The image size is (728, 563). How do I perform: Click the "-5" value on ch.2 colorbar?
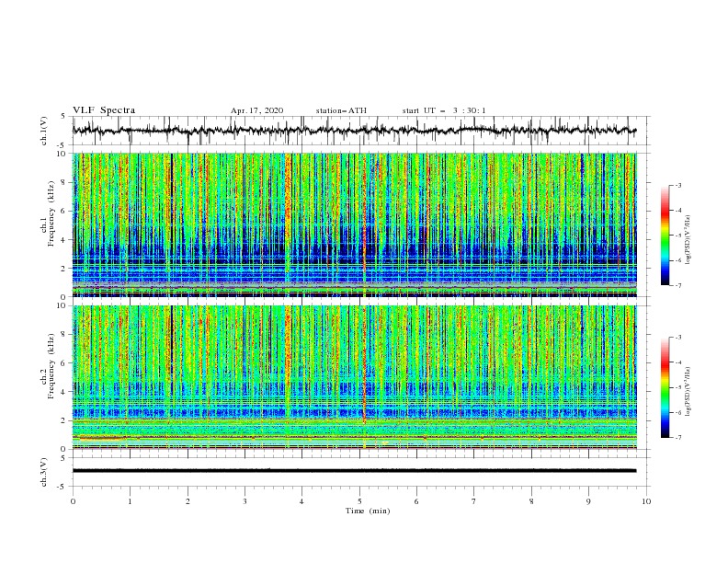coord(677,387)
